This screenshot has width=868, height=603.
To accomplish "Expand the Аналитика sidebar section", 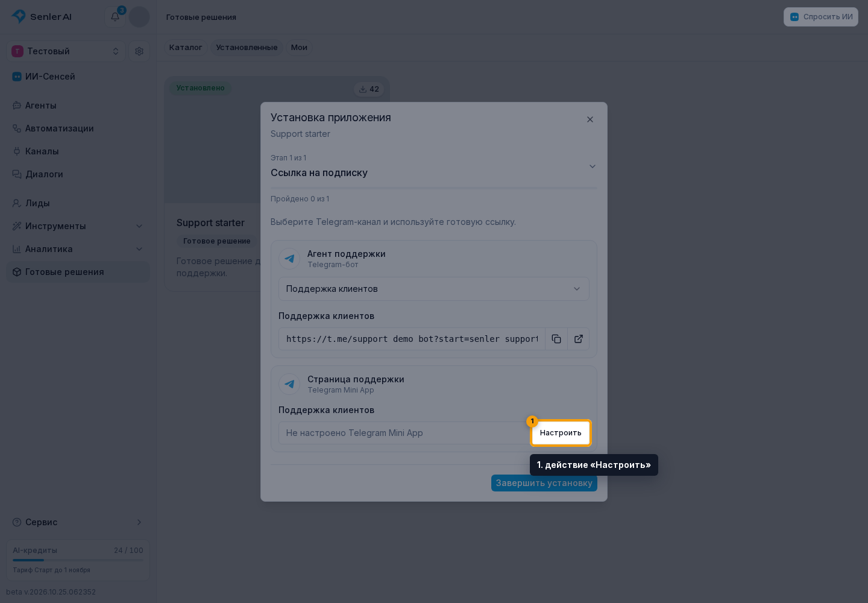I will pyautogui.click(x=78, y=249).
